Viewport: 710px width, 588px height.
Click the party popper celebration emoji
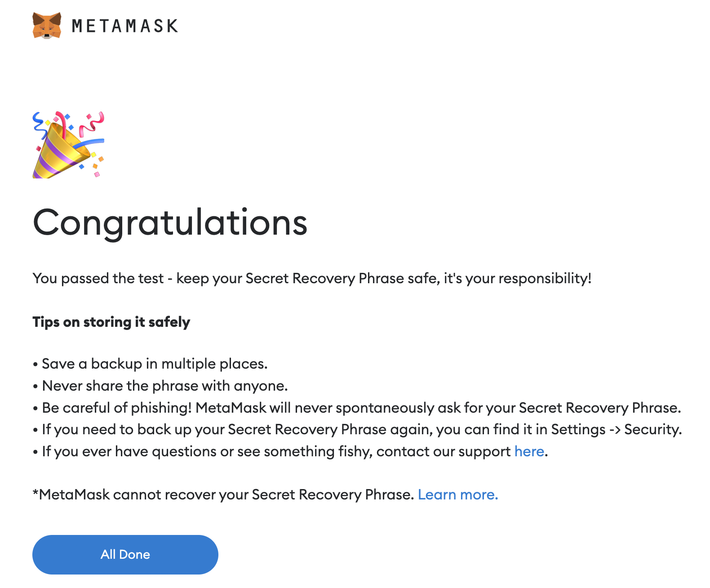click(68, 145)
